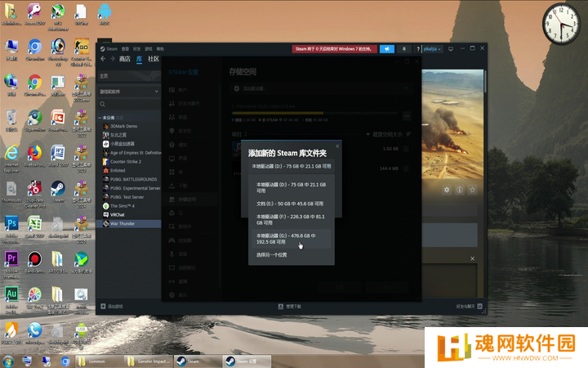Go forward with the right arrow

(113, 59)
